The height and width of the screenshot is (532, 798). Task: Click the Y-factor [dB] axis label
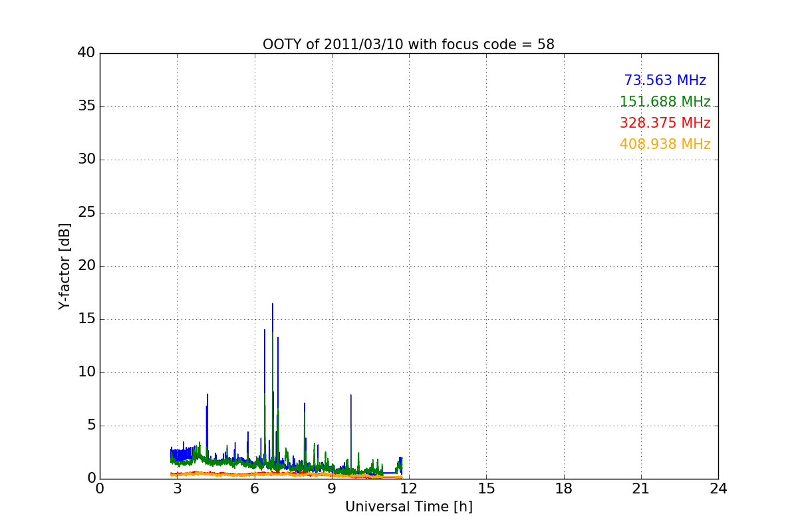(x=65, y=266)
